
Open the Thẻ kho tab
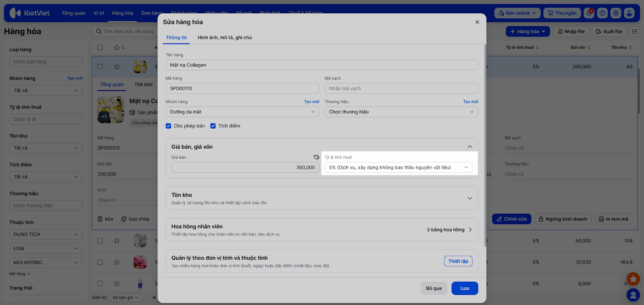144,84
